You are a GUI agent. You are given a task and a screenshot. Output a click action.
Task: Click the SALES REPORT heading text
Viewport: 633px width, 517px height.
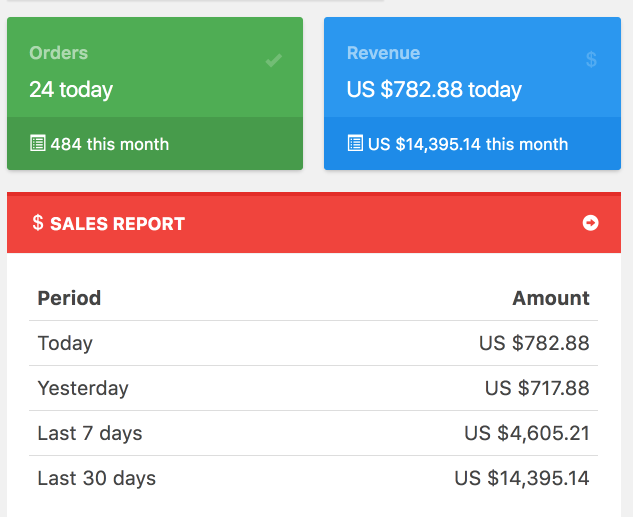(x=117, y=224)
